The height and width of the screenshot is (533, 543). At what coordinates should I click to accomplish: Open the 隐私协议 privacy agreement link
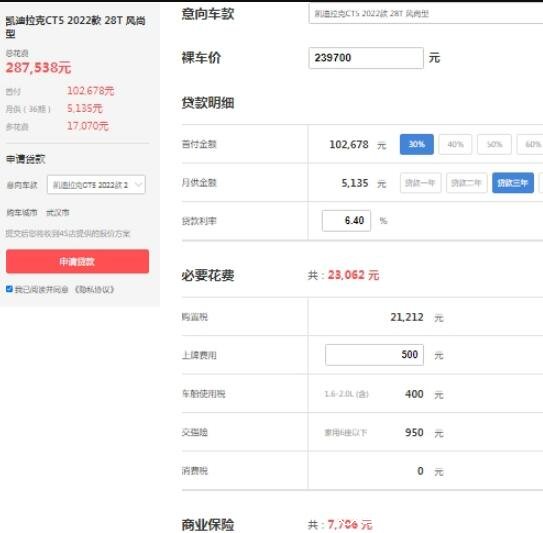(94, 289)
